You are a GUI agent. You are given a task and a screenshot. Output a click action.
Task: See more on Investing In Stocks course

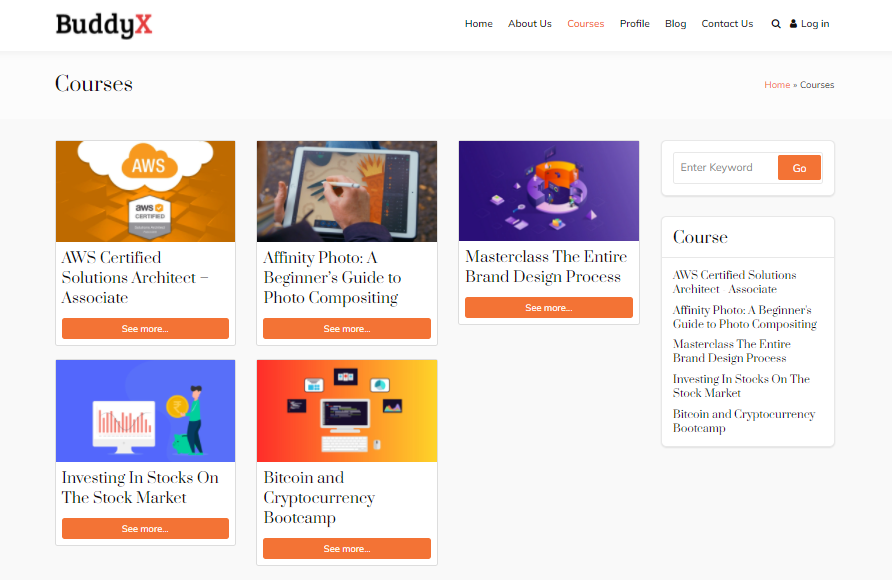[x=145, y=529]
